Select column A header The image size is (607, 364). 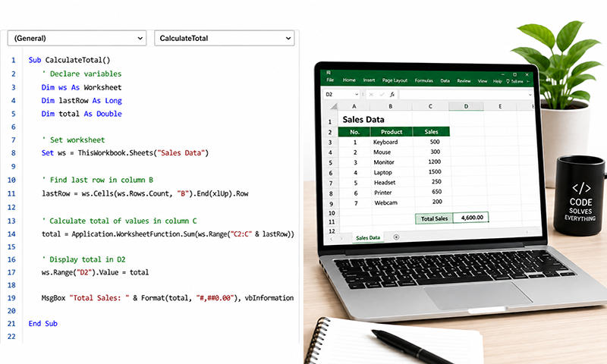[354, 106]
